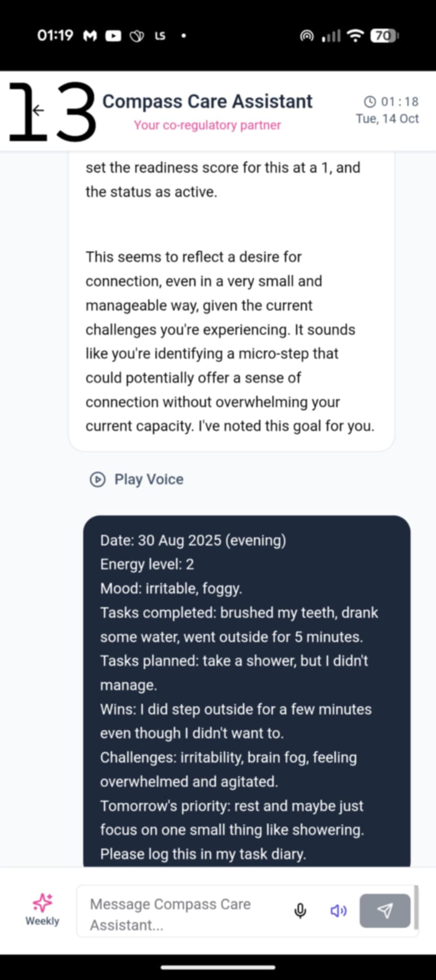Tap the Tue, 14 Oct date label
Image resolution: width=436 pixels, height=980 pixels.
[x=387, y=119]
